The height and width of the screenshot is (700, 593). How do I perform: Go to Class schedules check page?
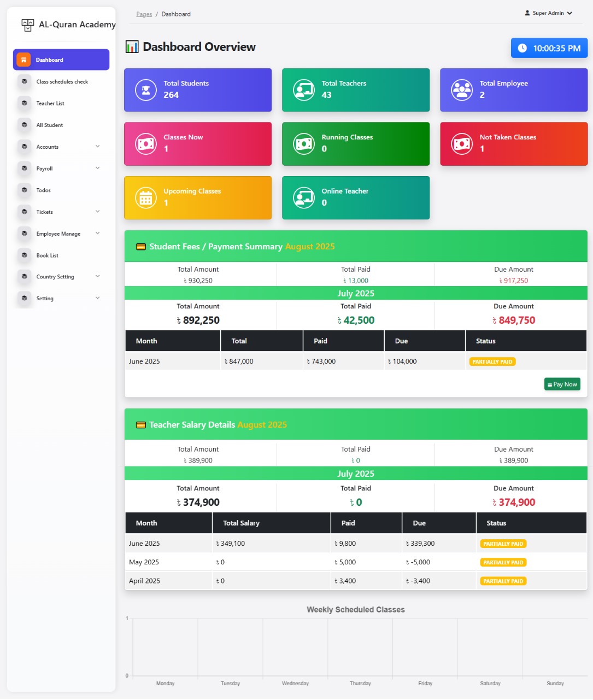pos(62,81)
